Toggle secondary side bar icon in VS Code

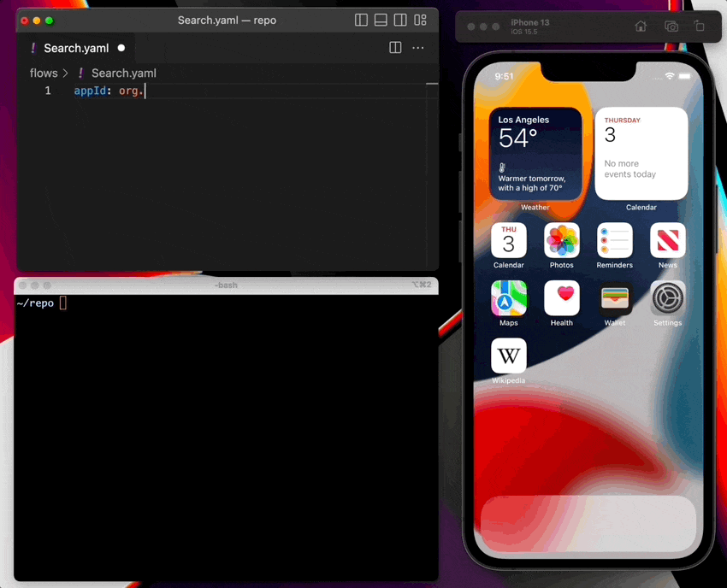coord(400,20)
